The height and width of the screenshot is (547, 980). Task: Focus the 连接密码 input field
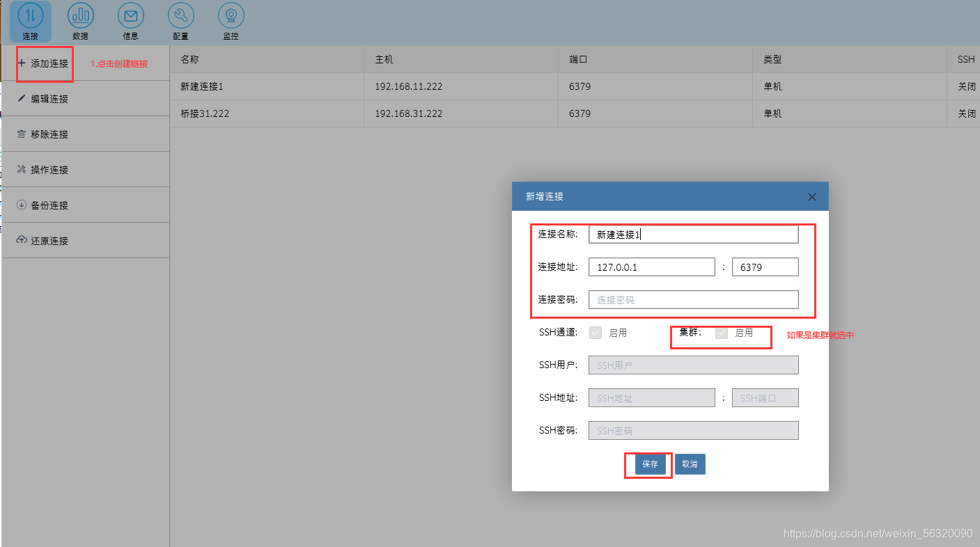693,300
